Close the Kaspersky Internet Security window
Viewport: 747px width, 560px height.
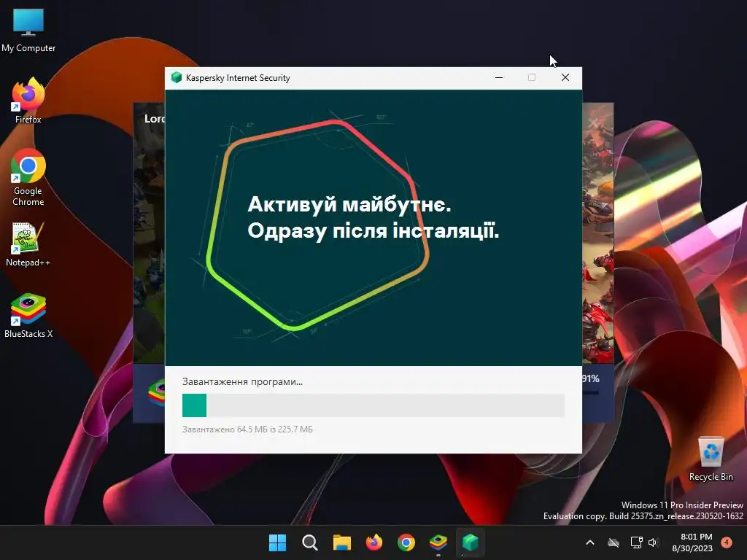[565, 77]
